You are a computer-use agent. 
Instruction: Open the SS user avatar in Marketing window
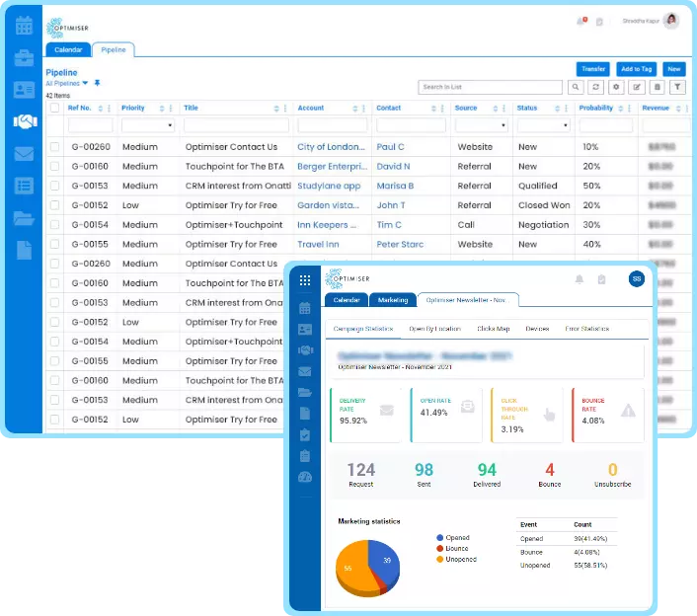pos(637,279)
